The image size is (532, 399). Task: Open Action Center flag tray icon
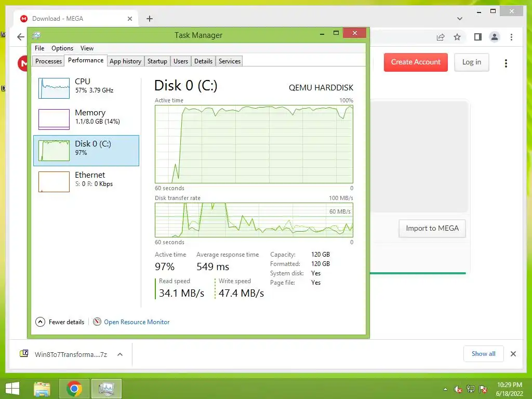[x=483, y=389]
